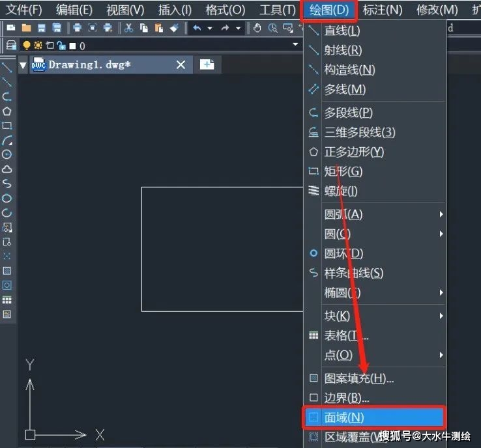Toggle the layer on/off lightbulb
The image size is (481, 448).
pos(27,46)
